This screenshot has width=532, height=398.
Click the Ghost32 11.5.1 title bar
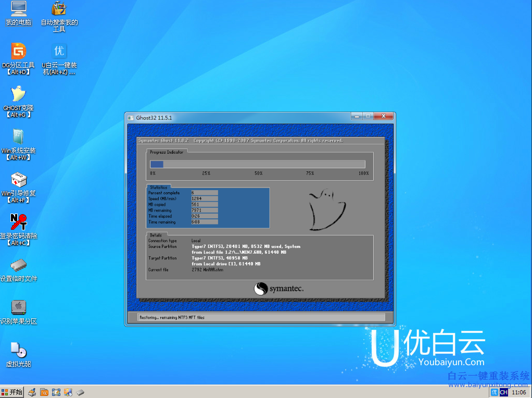[x=234, y=118]
